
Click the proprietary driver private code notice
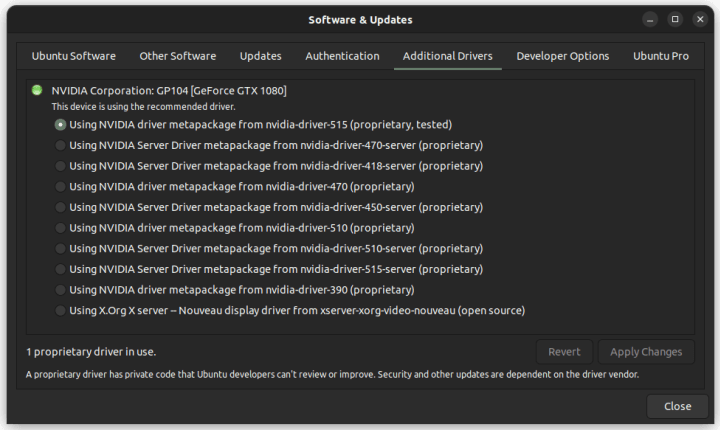332,374
